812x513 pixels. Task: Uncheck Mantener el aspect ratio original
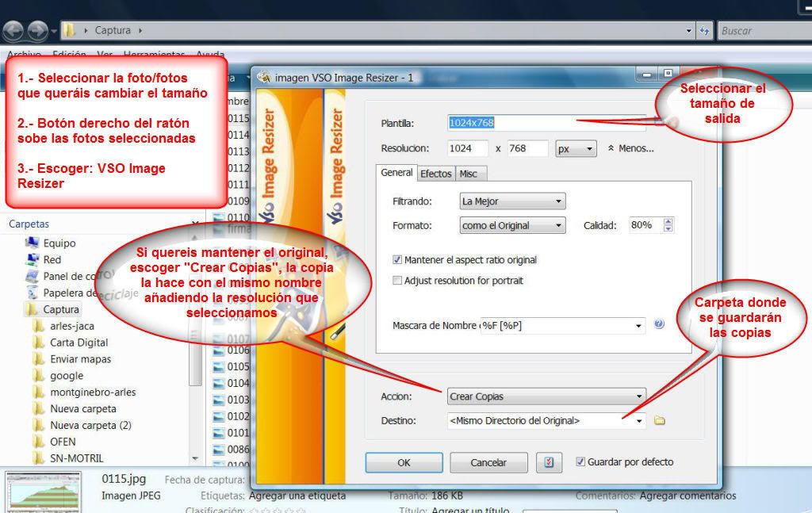tap(397, 260)
